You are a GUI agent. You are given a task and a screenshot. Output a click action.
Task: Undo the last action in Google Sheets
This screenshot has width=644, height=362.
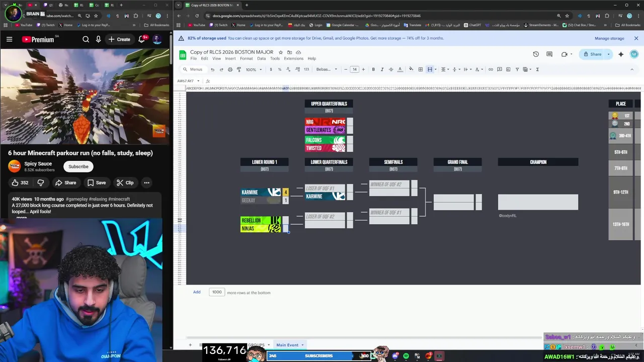(x=212, y=69)
